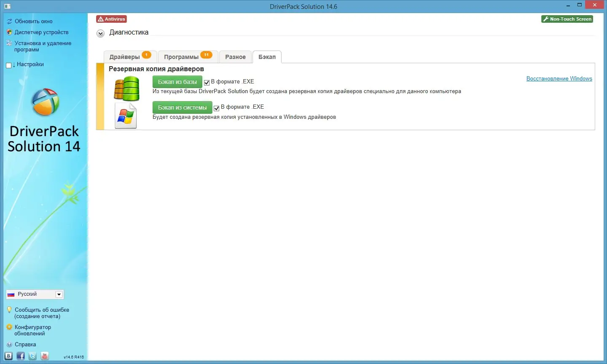
Task: Toggle В формате .EXE for Бэкап из базы
Action: coord(207,82)
